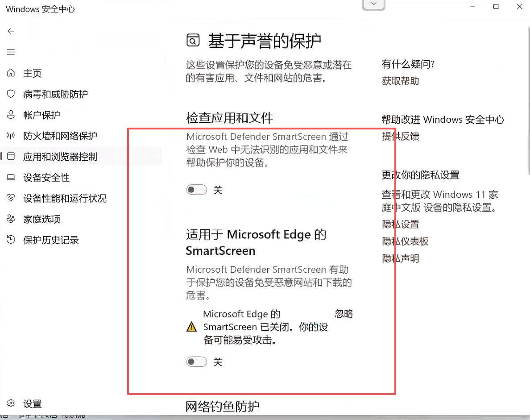Screen dimensions: 530x420
Task: Open the hamburger navigation menu icon
Action: [x=11, y=52]
